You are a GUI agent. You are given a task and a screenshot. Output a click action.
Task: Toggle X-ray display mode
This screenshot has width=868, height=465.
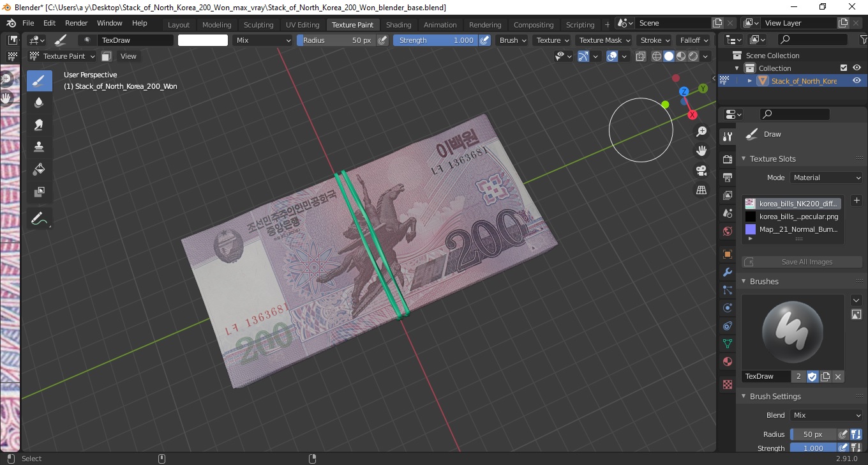point(640,56)
